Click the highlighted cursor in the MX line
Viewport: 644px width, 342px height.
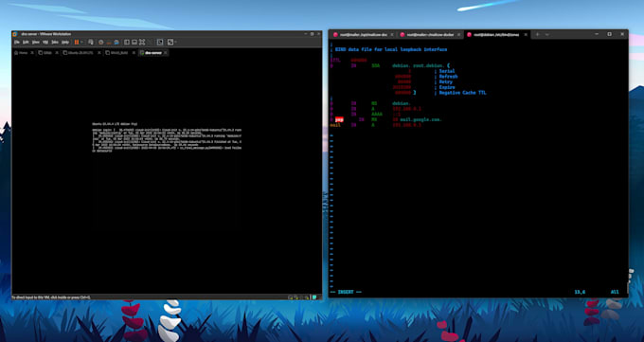pos(339,119)
